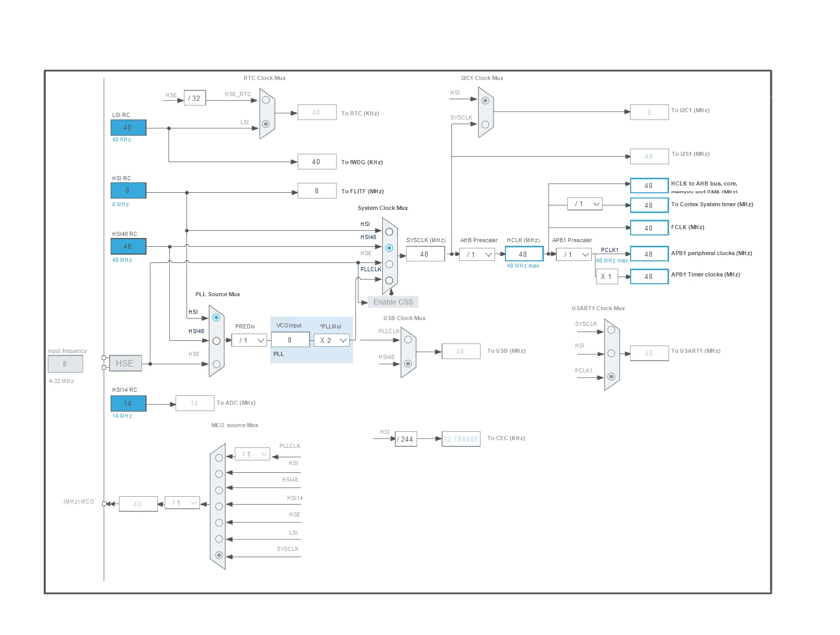840x635 pixels.
Task: Click the APB1 peripheral clocks value box
Action: 649,254
